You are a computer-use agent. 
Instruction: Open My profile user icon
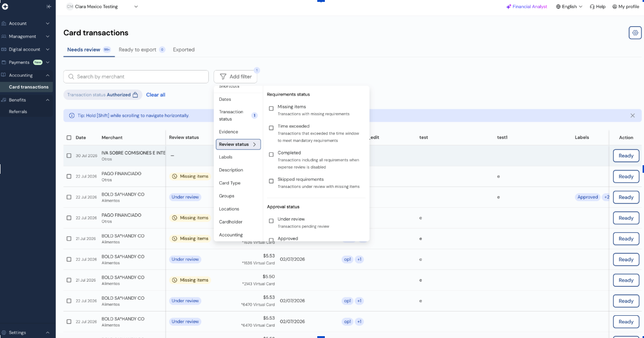(x=615, y=7)
